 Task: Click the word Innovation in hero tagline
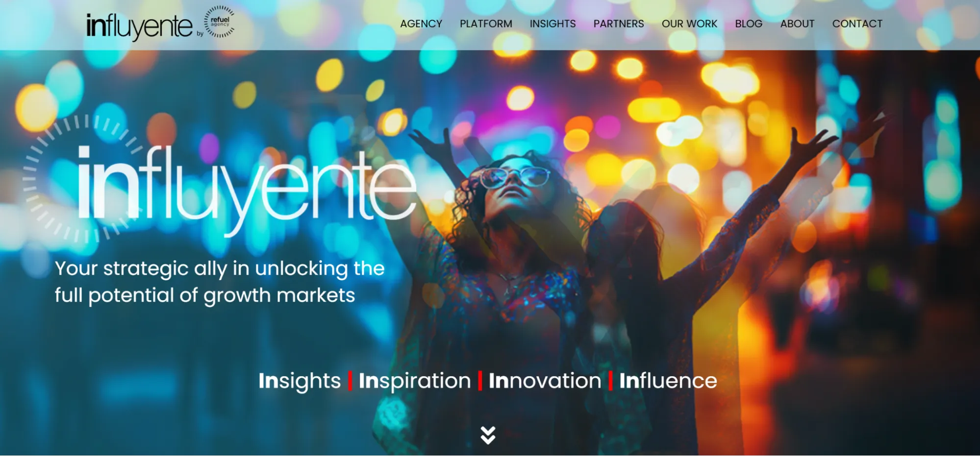pos(545,381)
